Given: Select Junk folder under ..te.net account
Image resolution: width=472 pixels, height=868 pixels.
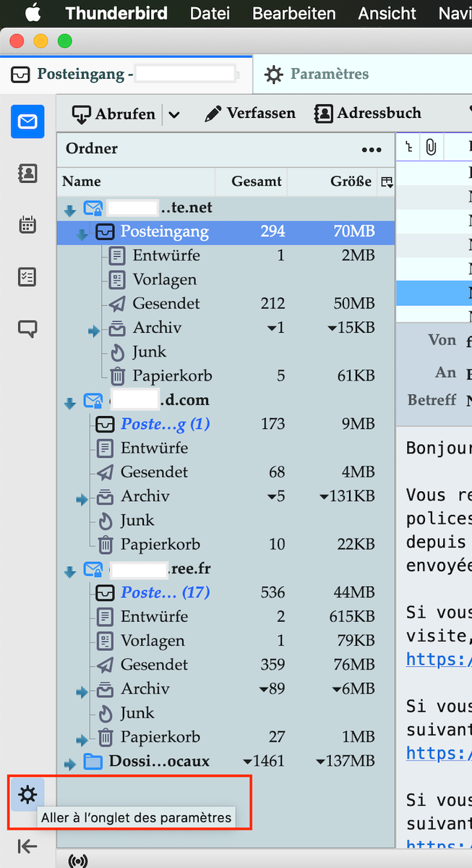Looking at the screenshot, I should tap(226, 352).
